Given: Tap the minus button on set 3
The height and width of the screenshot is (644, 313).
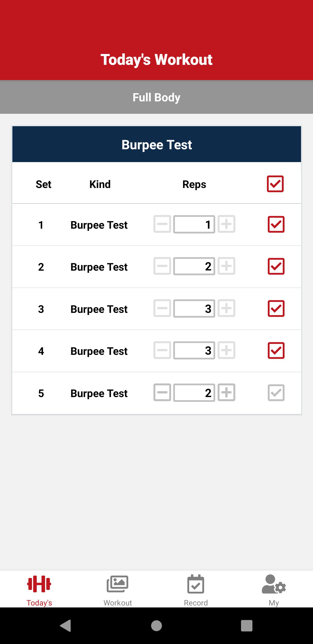Looking at the screenshot, I should 162,308.
